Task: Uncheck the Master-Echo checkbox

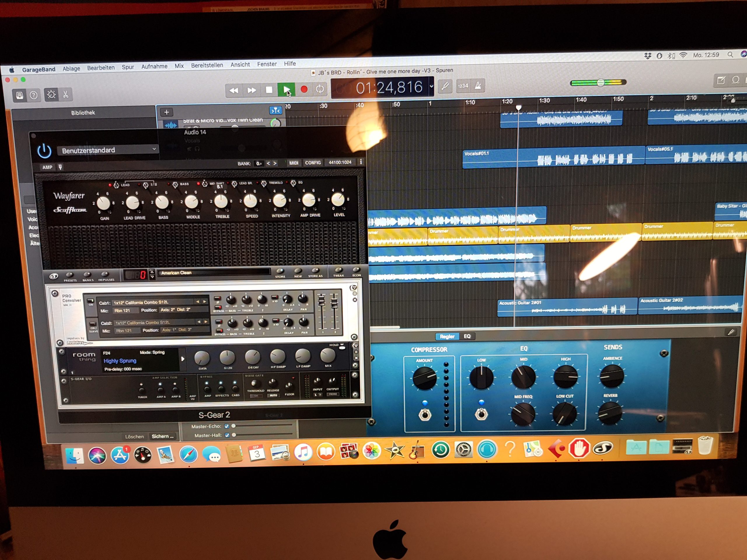Action: coord(227,426)
